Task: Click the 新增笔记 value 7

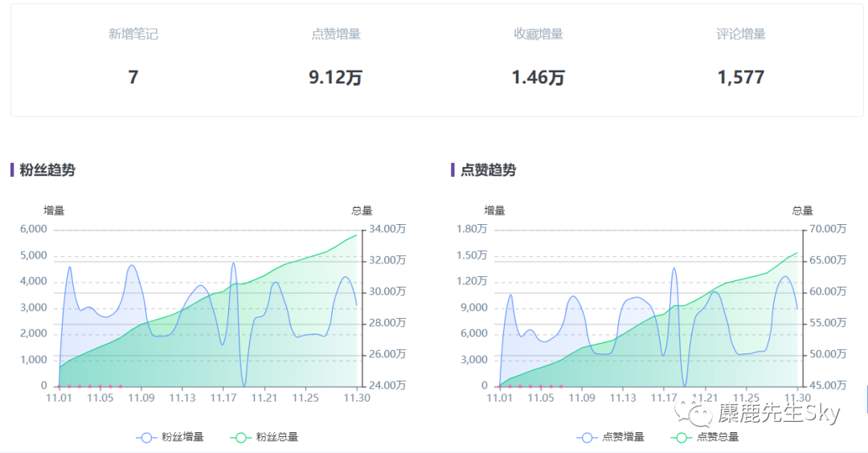Action: (x=133, y=77)
